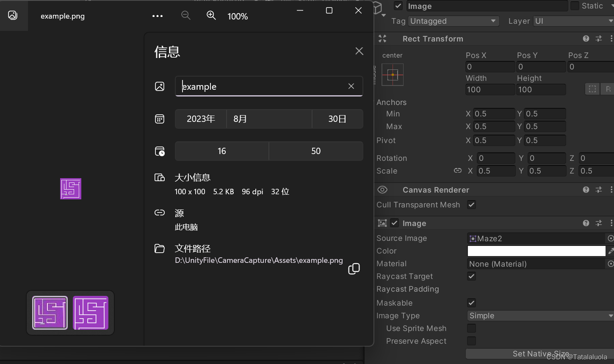Open the Material object picker circle
The width and height of the screenshot is (614, 364).
(611, 264)
